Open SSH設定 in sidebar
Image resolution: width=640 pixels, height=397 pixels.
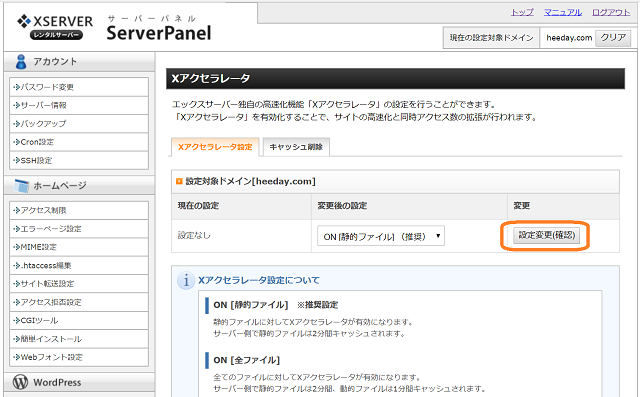(x=79, y=160)
